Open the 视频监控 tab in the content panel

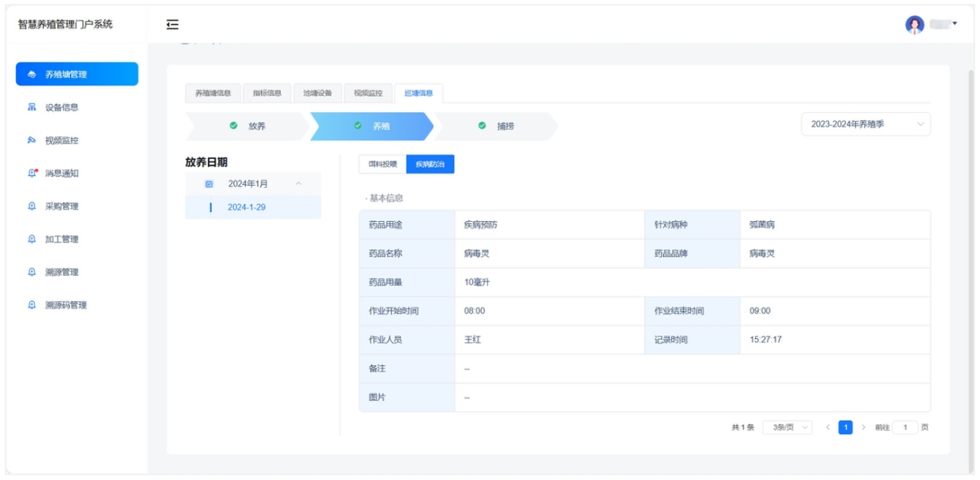point(369,93)
